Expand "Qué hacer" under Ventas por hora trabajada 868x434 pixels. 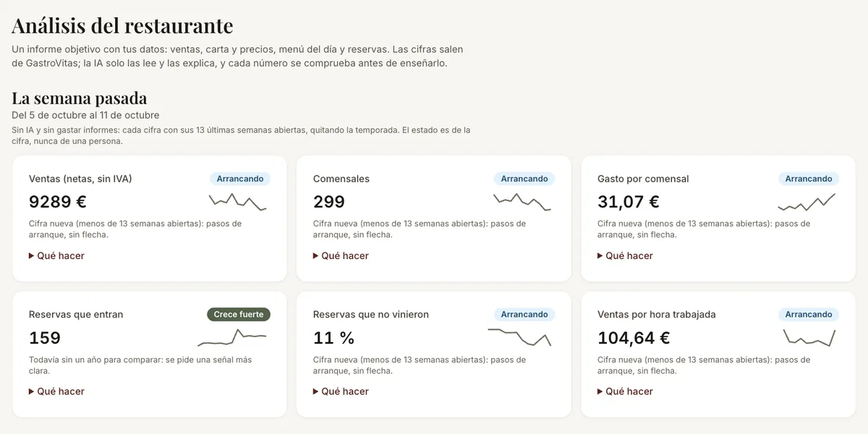pyautogui.click(x=625, y=391)
